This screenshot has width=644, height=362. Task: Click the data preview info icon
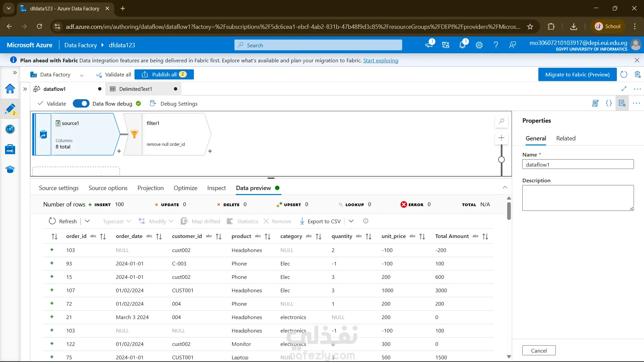(x=366, y=221)
